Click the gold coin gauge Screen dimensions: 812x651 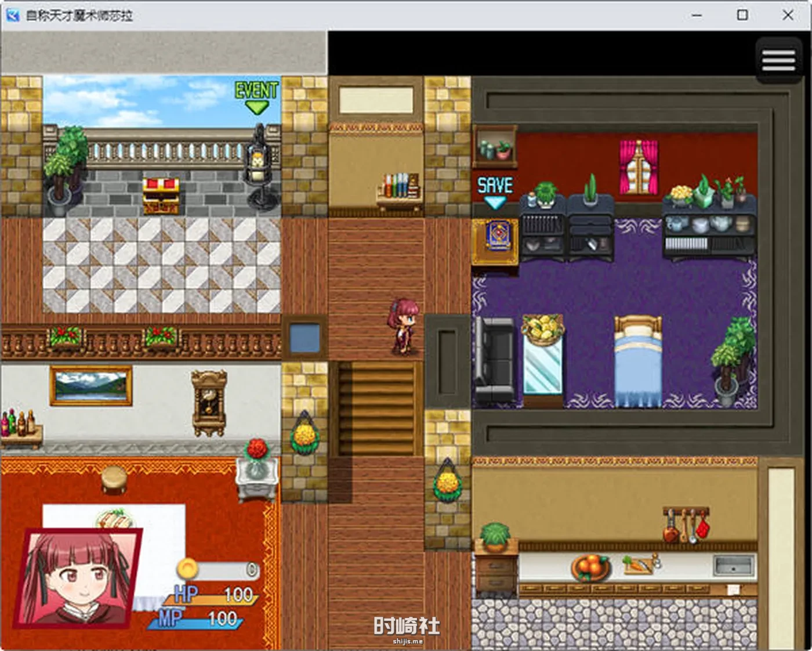(218, 569)
